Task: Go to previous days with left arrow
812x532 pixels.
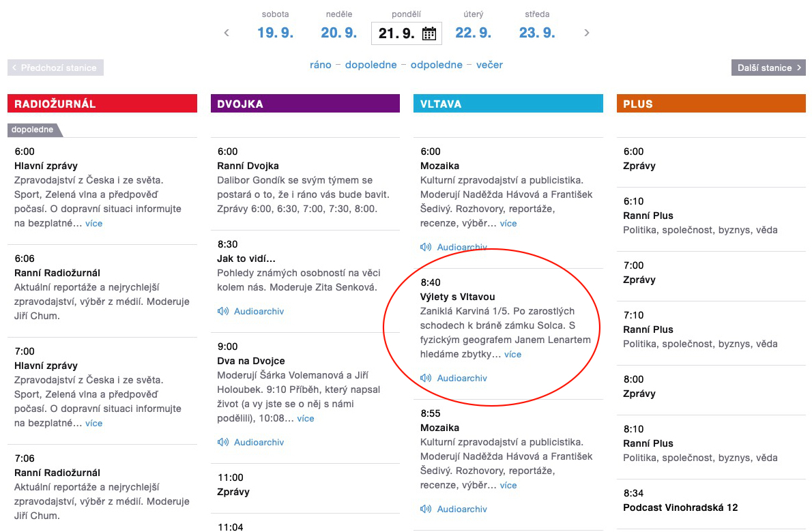Action: click(x=227, y=33)
